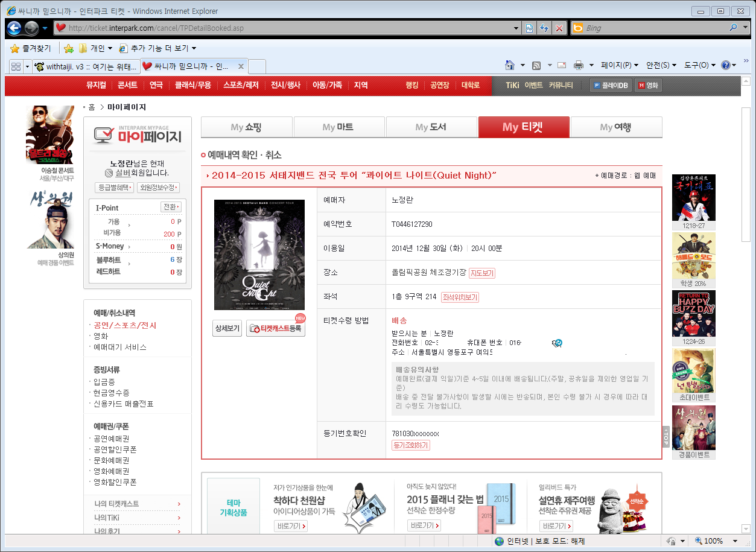
Task: Click the RSS feeds icon
Action: coord(536,65)
